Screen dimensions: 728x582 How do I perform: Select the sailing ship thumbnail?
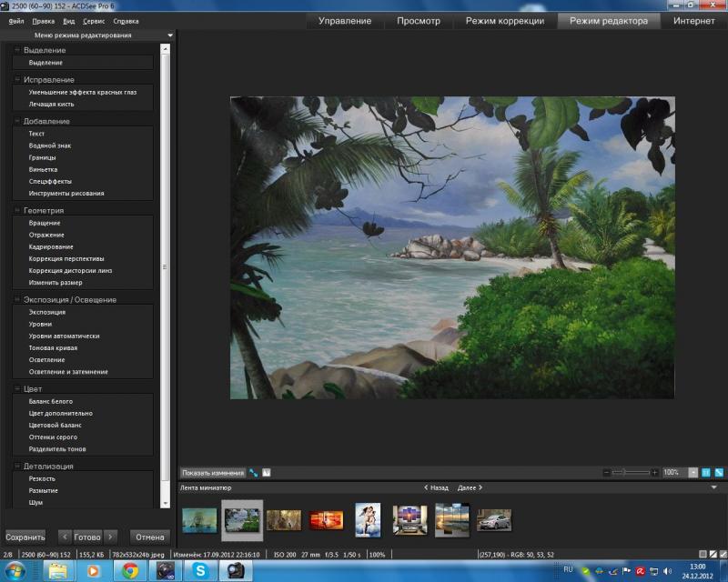[199, 520]
